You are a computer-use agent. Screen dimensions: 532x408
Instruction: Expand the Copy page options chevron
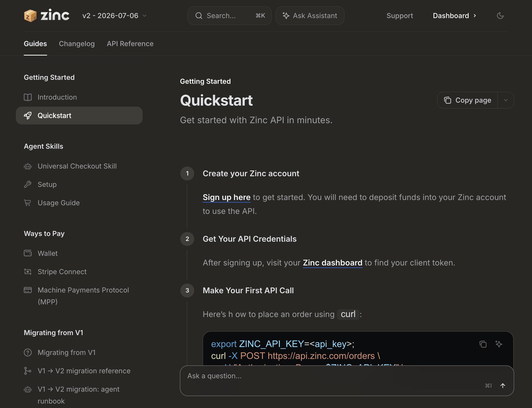(506, 100)
